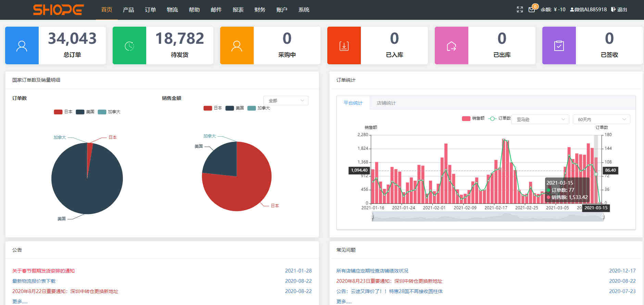
Task: Open the 关于春节假期发货安排的通知 announcement
Action: (x=43, y=271)
